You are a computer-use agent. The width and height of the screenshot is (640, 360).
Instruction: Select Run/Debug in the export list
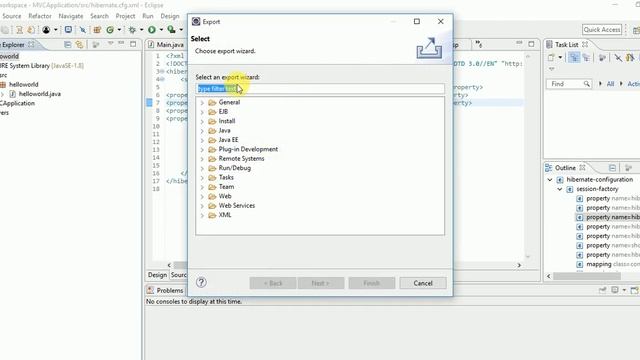point(235,168)
